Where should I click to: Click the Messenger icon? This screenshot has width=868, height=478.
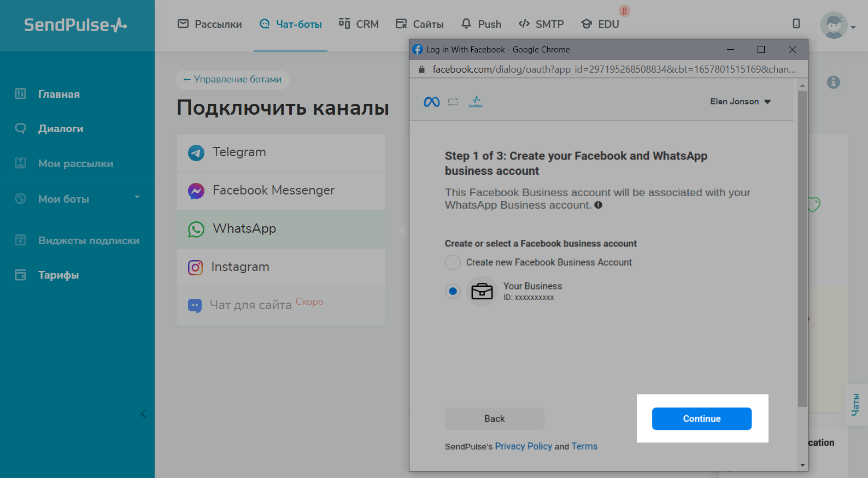pos(196,191)
